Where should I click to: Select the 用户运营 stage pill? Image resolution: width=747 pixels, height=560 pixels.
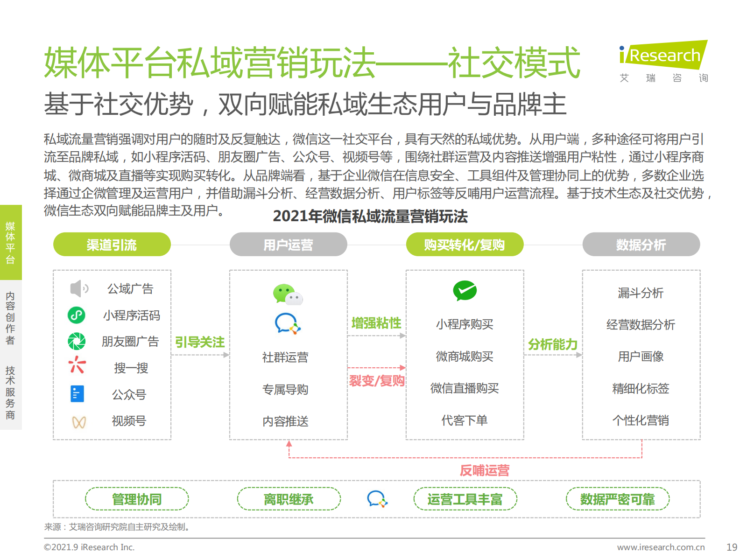[289, 245]
